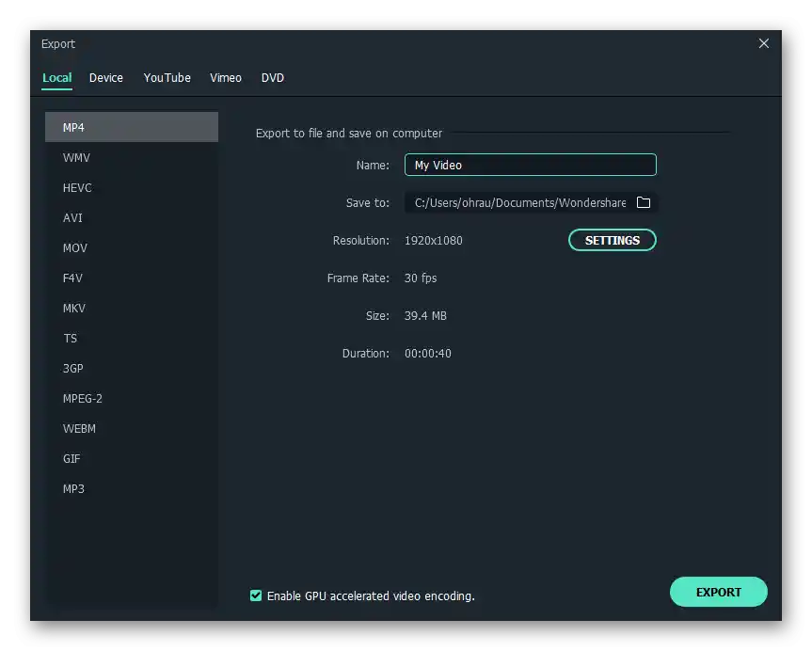Choose WEBM format
Image resolution: width=812 pixels, height=651 pixels.
point(132,428)
